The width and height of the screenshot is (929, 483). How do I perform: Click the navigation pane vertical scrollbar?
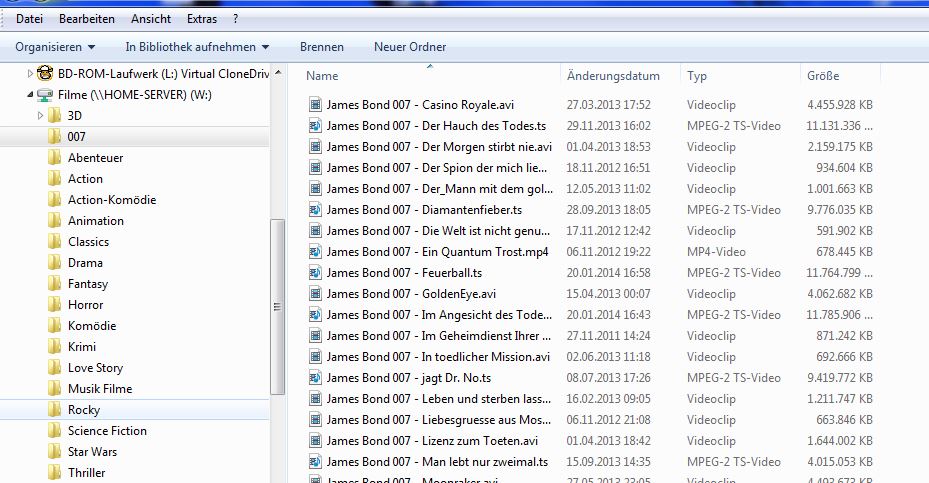click(x=278, y=300)
